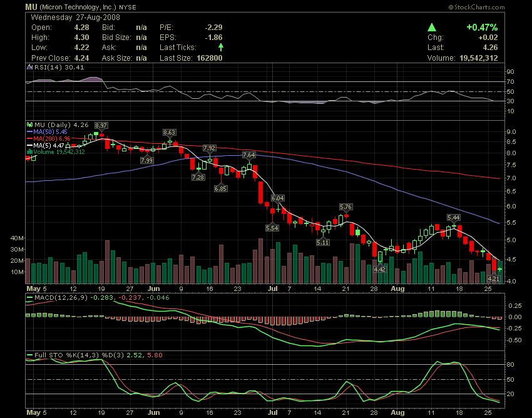Click the P/E value -2.29

[x=214, y=28]
